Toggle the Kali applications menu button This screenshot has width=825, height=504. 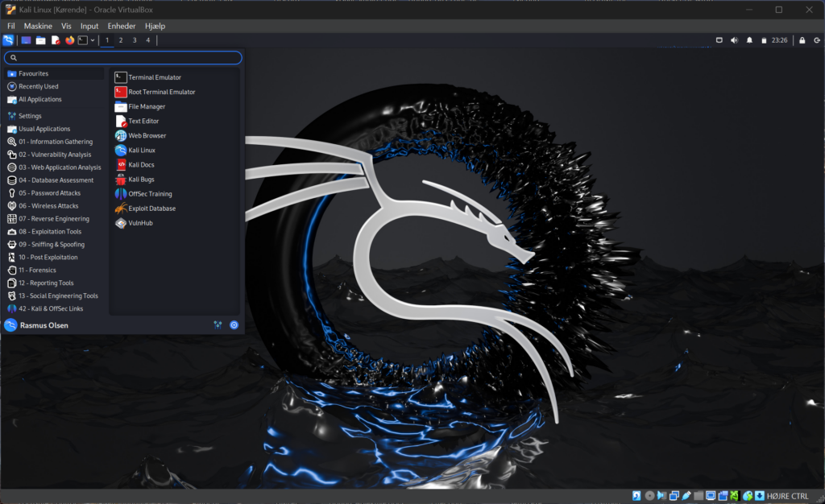coord(8,40)
